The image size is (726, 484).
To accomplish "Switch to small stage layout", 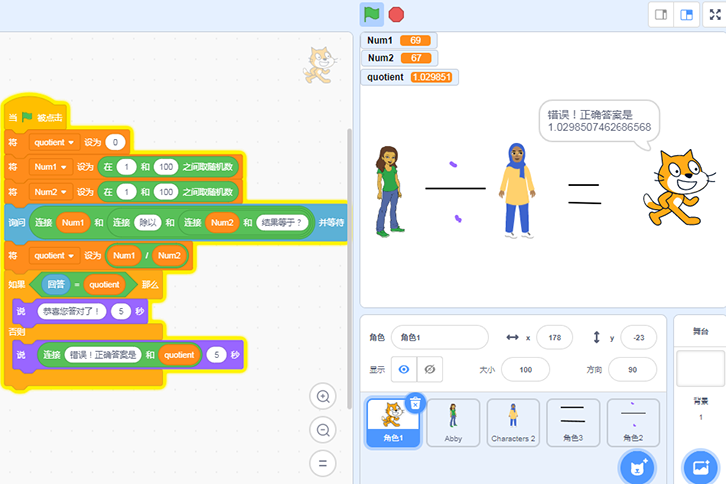I will (x=660, y=14).
